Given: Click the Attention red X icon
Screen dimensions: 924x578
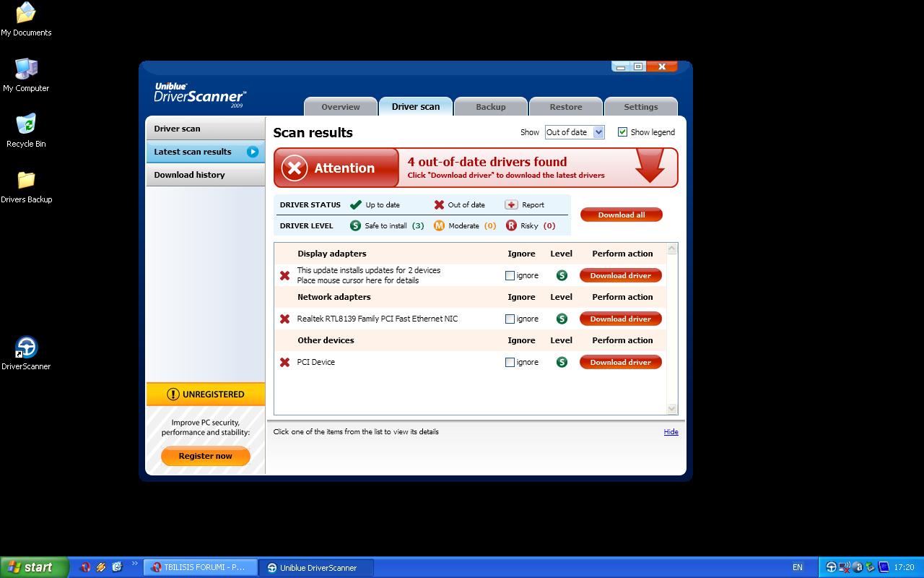Looking at the screenshot, I should [295, 168].
